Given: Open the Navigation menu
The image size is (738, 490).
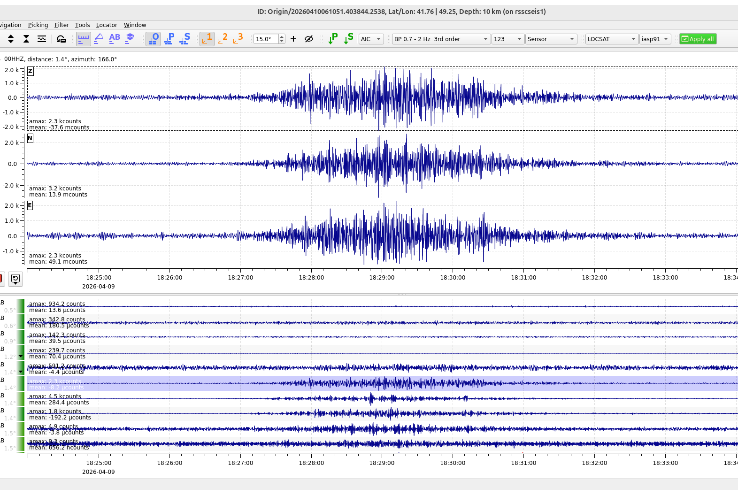Looking at the screenshot, I should point(10,25).
